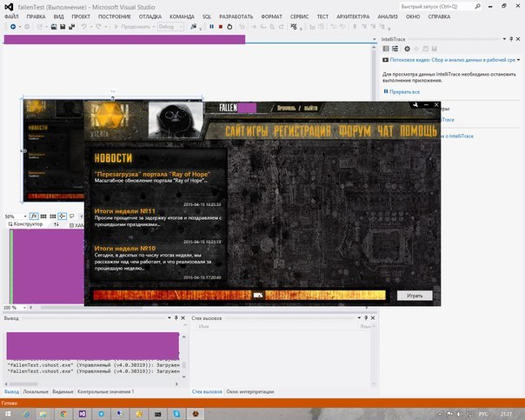Click the Save toolbar icon

click(63, 27)
